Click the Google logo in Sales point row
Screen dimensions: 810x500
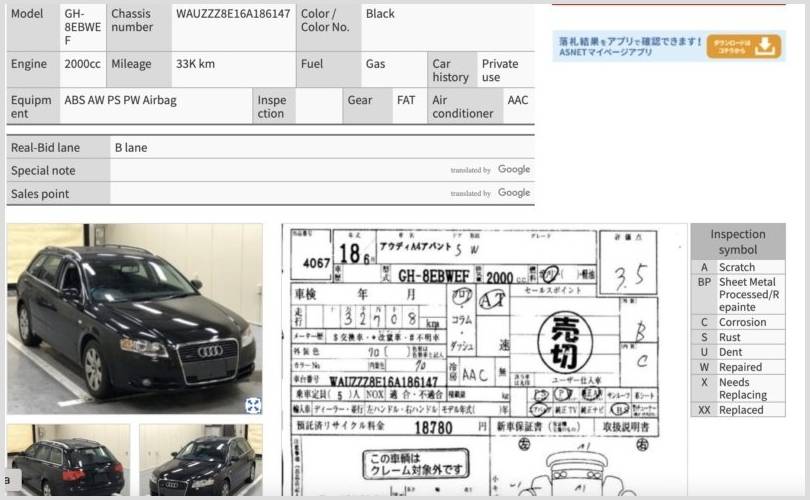(513, 193)
